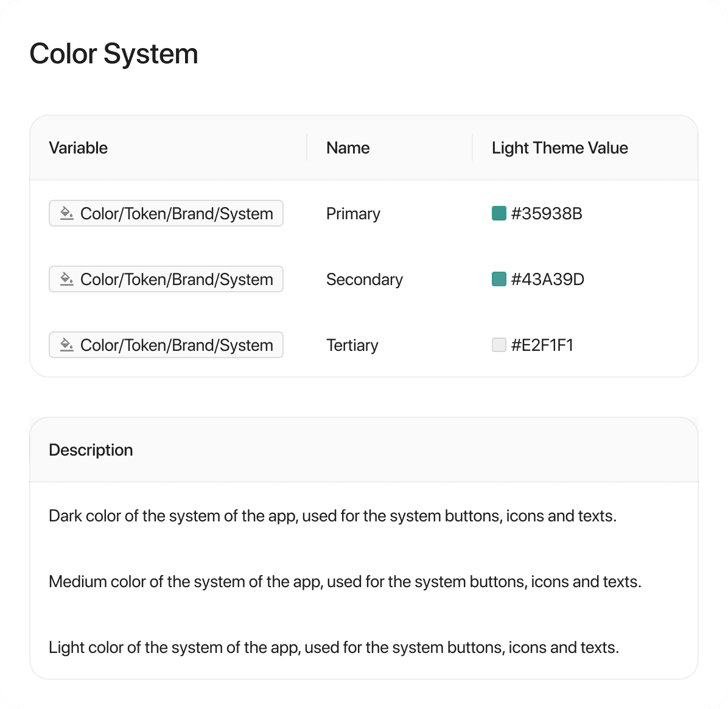Click the Color System page title
Screen dimensions: 728x709
click(114, 54)
